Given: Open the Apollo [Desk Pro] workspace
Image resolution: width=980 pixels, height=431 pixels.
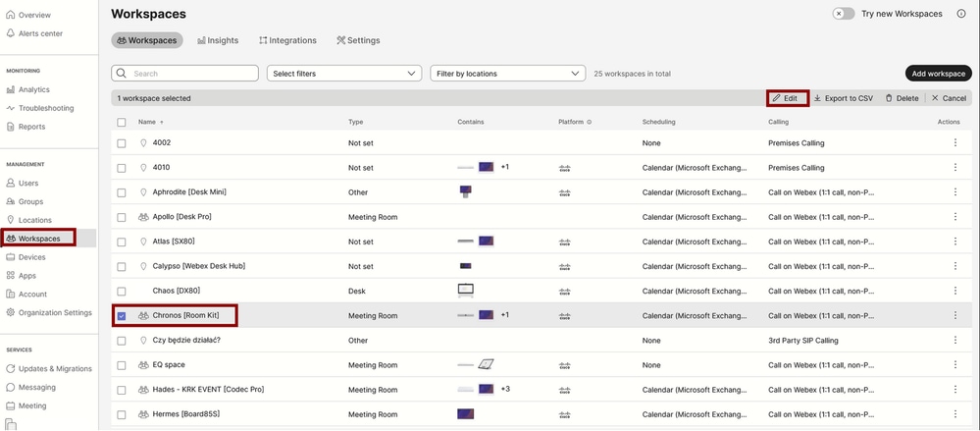Looking at the screenshot, I should (x=181, y=217).
